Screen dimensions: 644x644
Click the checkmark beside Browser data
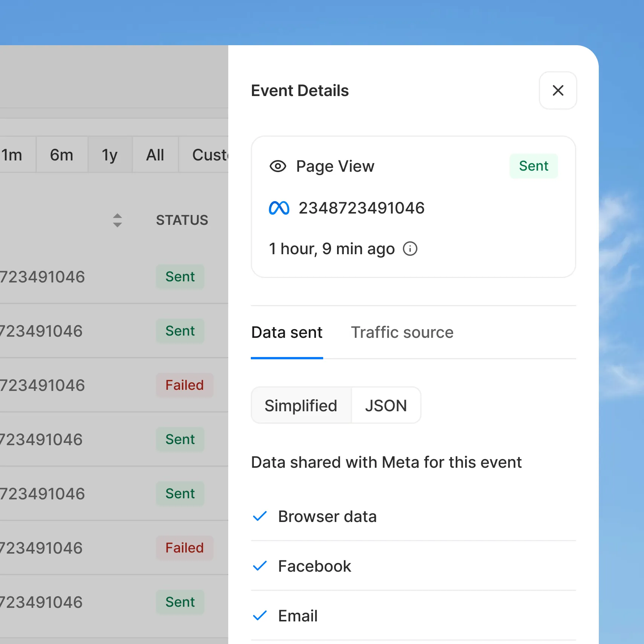(x=260, y=516)
